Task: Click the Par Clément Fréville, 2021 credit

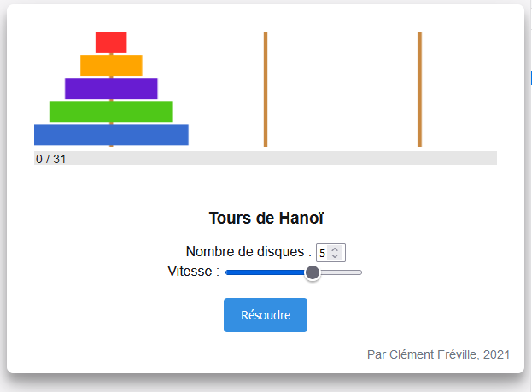Action: pyautogui.click(x=438, y=354)
